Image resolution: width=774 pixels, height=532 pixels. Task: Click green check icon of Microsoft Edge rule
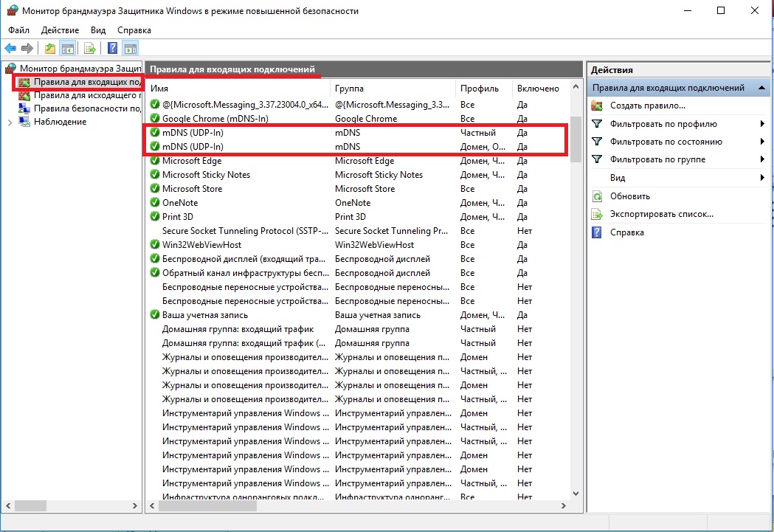pyautogui.click(x=155, y=160)
